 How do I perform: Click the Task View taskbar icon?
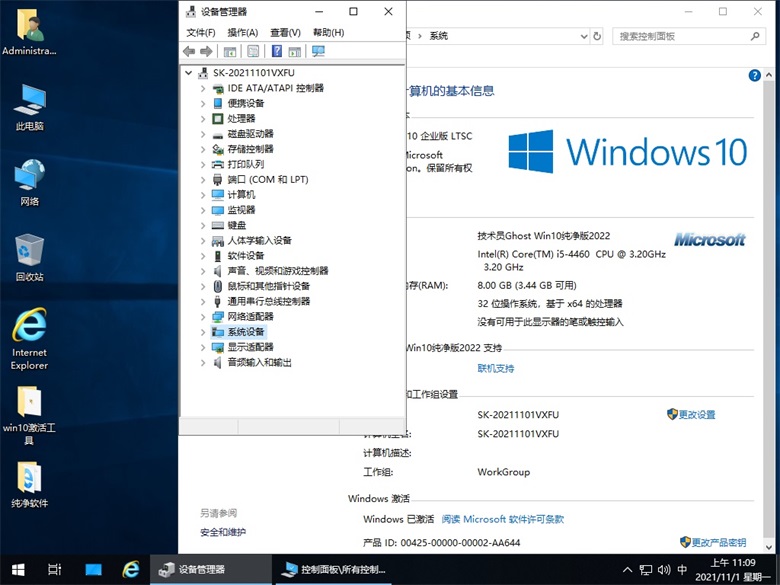[55, 569]
